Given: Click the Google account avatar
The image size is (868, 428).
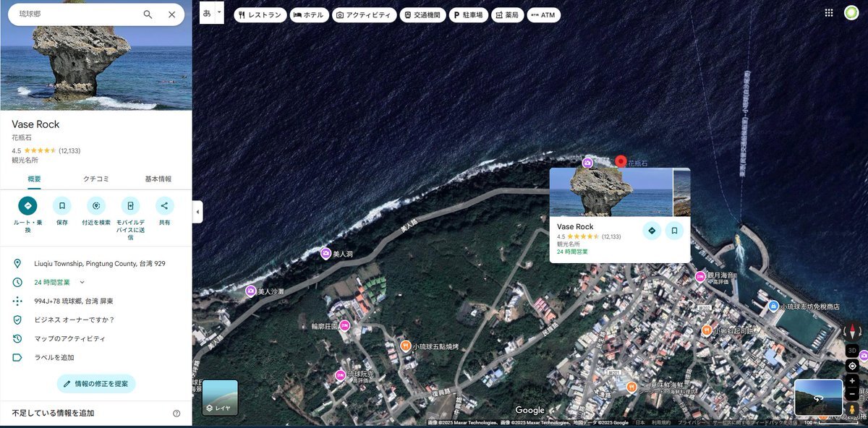Looking at the screenshot, I should pyautogui.click(x=851, y=13).
